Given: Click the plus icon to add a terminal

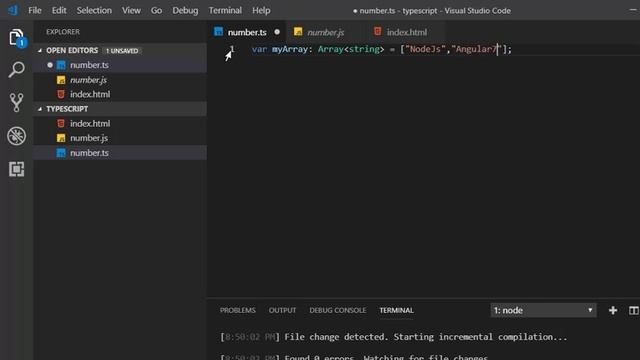Looking at the screenshot, I should pyautogui.click(x=613, y=311).
